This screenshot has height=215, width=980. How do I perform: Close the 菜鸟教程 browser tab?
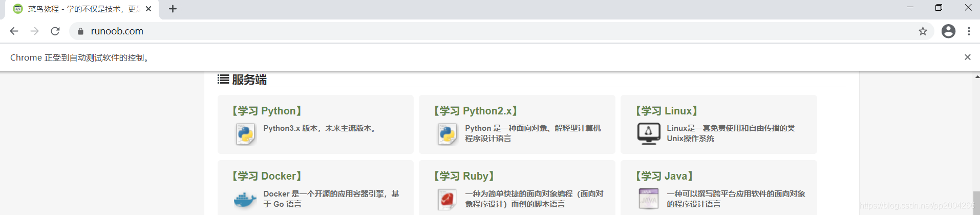148,9
